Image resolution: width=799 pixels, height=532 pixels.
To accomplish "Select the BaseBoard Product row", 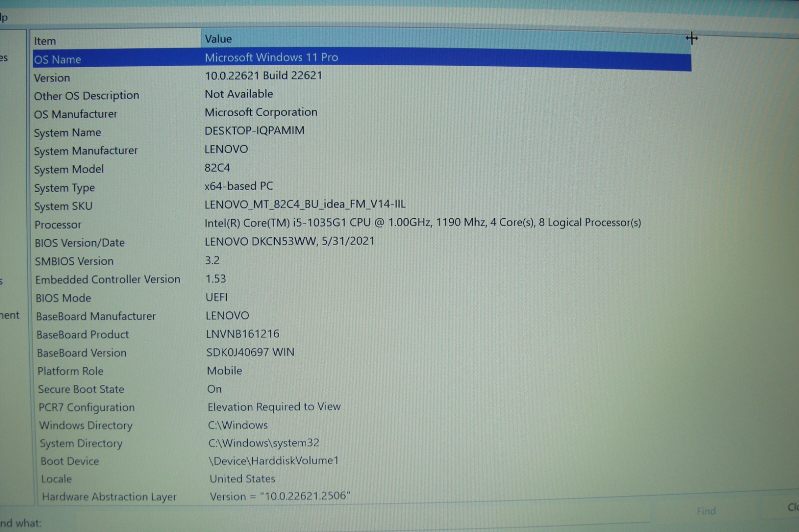I will click(x=83, y=334).
